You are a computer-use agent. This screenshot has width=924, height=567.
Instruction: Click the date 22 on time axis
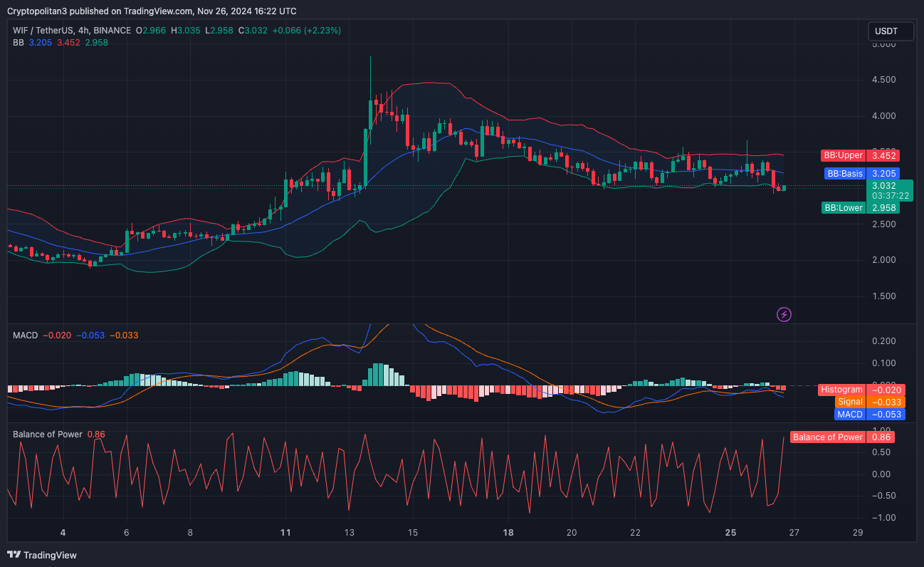point(636,532)
